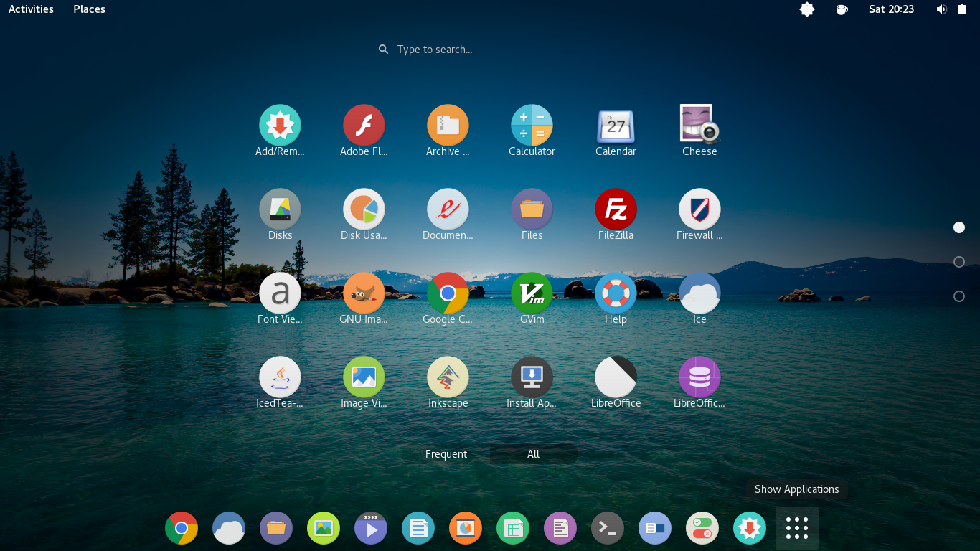Go to the third app grid page indicator
This screenshot has height=551, width=980.
tap(959, 296)
